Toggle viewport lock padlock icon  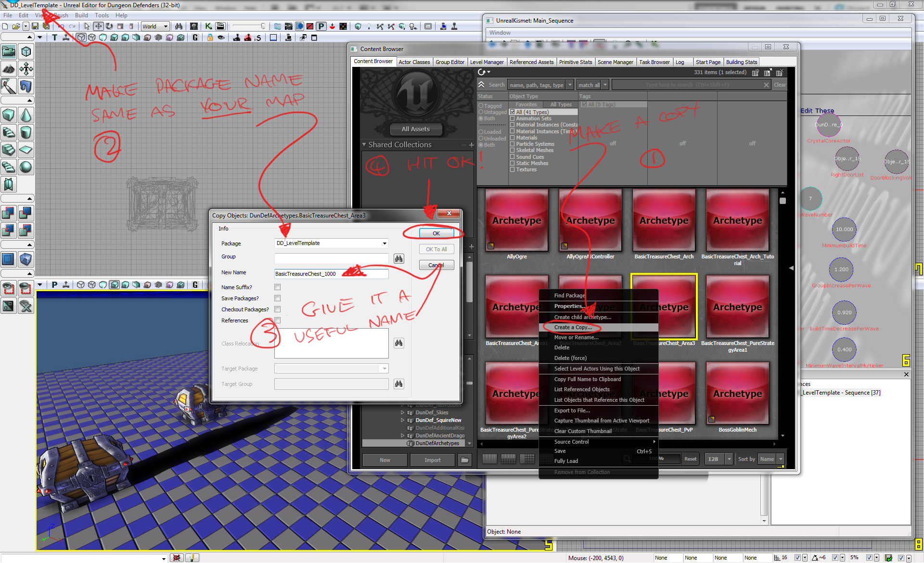(210, 38)
